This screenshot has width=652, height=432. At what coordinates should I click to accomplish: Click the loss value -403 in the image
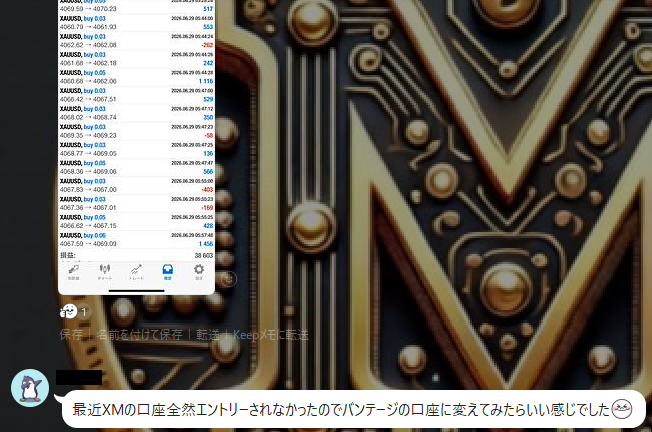[207, 190]
